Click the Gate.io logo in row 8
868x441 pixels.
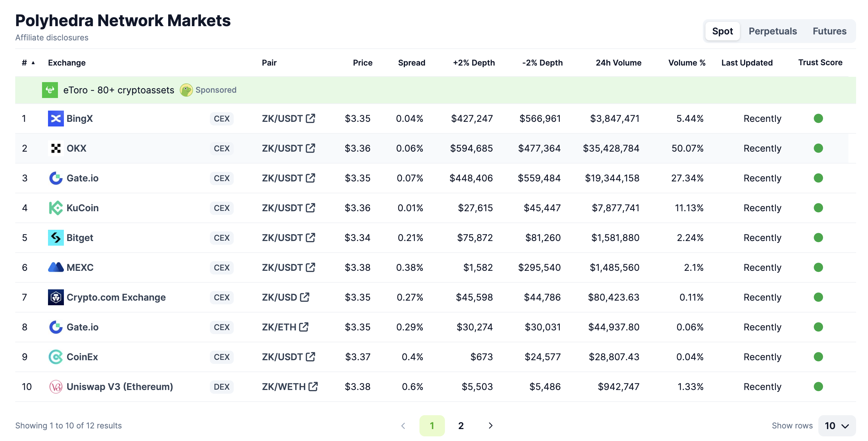click(x=56, y=327)
